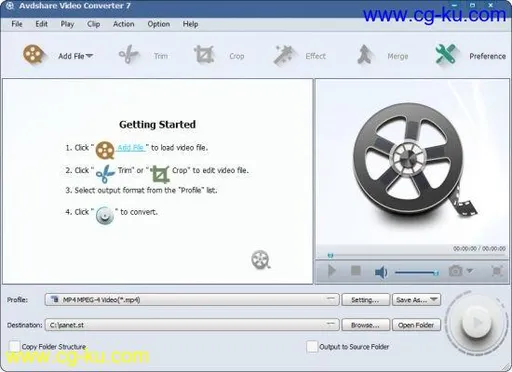
Task: Open the Destination path dropdown
Action: [192, 325]
